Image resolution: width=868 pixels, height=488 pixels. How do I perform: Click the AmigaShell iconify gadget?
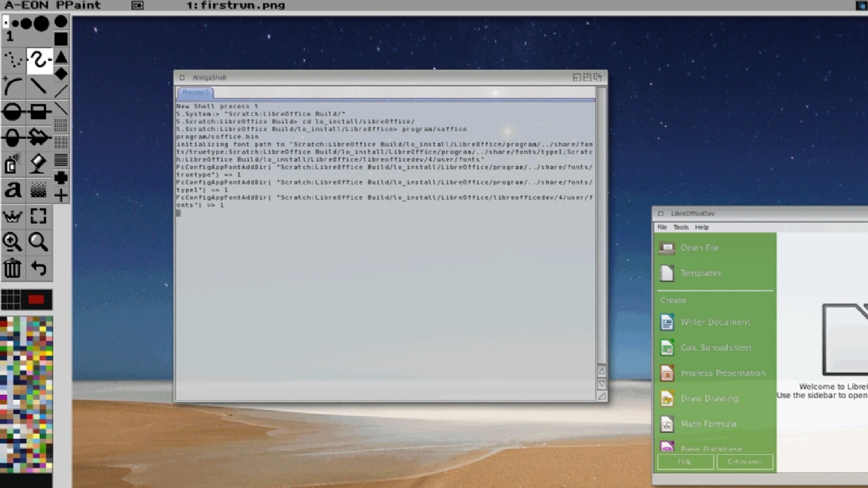click(x=576, y=77)
